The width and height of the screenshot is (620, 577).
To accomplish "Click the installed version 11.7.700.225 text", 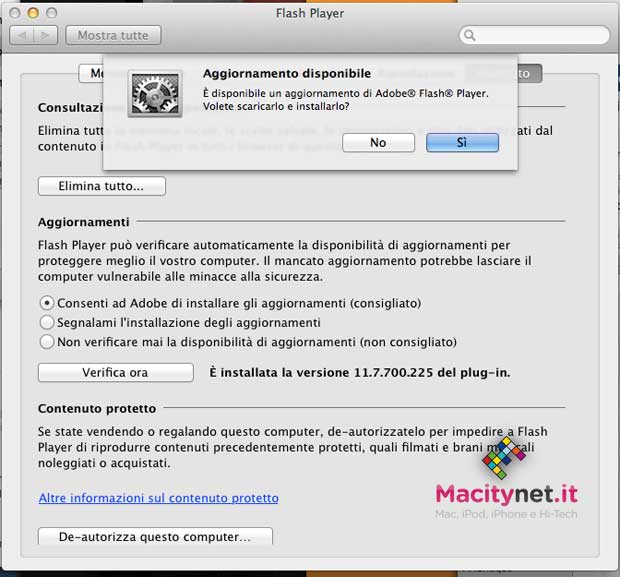I will tap(360, 373).
